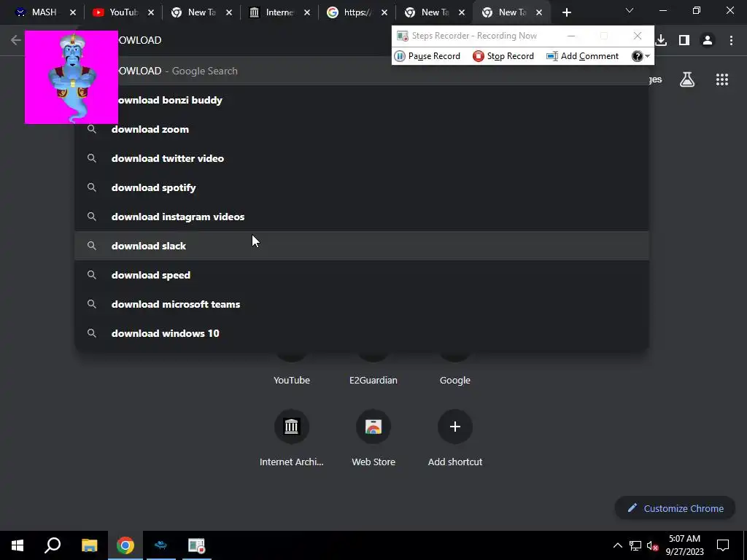
Task: Choose suggestion download spotify
Action: point(362,187)
